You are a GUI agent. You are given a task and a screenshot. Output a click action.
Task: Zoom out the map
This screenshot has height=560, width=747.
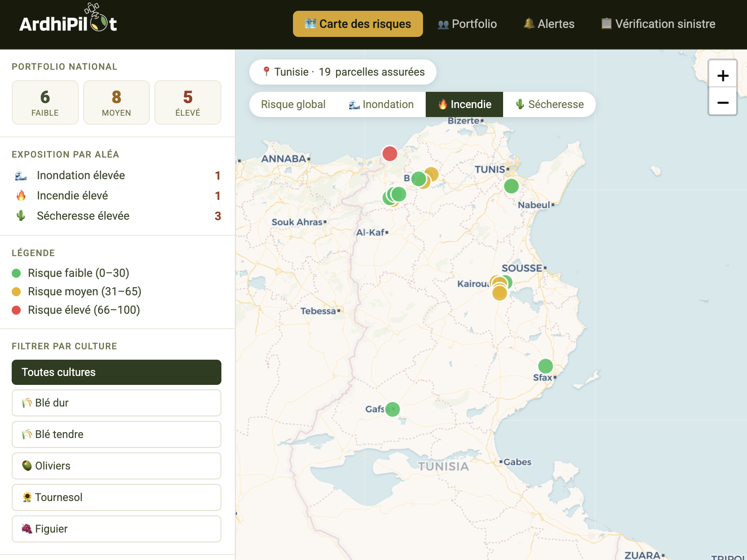point(723,102)
